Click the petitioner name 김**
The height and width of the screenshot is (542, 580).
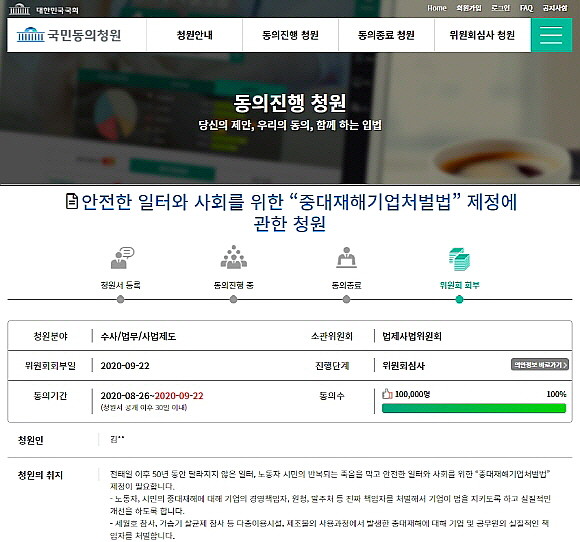click(x=117, y=439)
